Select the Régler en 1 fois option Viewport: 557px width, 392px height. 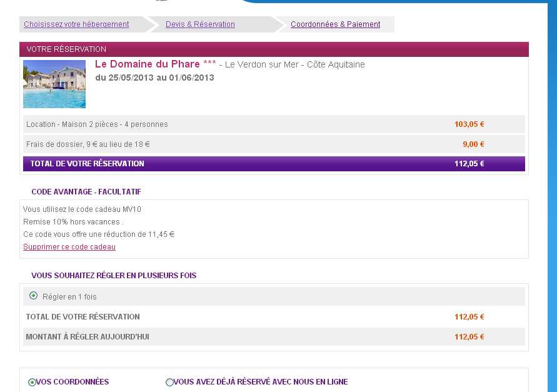34,296
